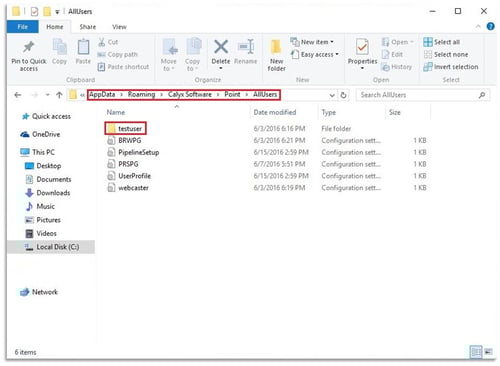
Task: Switch to the Home ribbon tab
Action: coord(55,27)
